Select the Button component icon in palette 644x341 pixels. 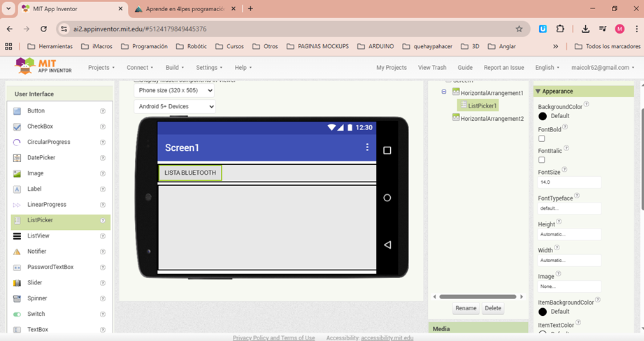tap(17, 111)
